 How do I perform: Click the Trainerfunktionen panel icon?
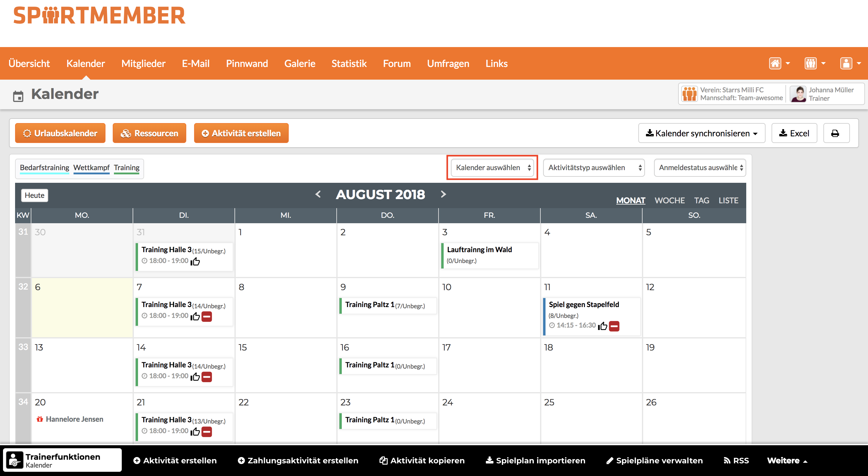click(14, 460)
